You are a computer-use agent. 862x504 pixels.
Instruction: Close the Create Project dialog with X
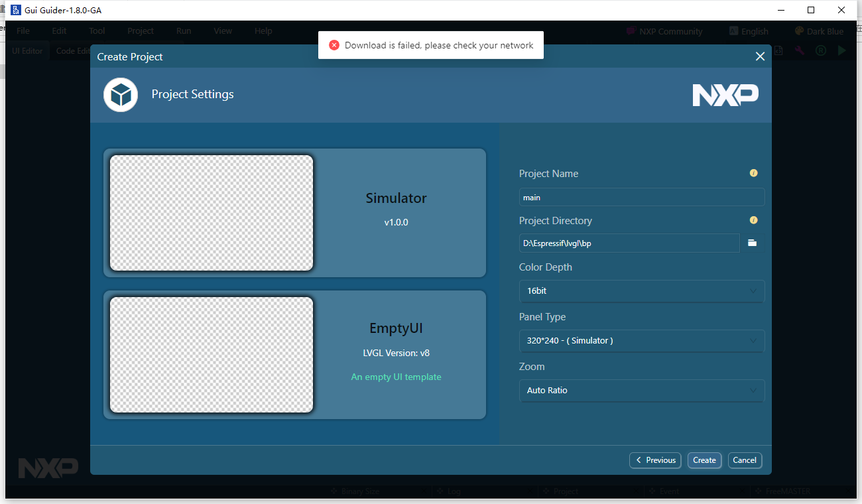[760, 56]
